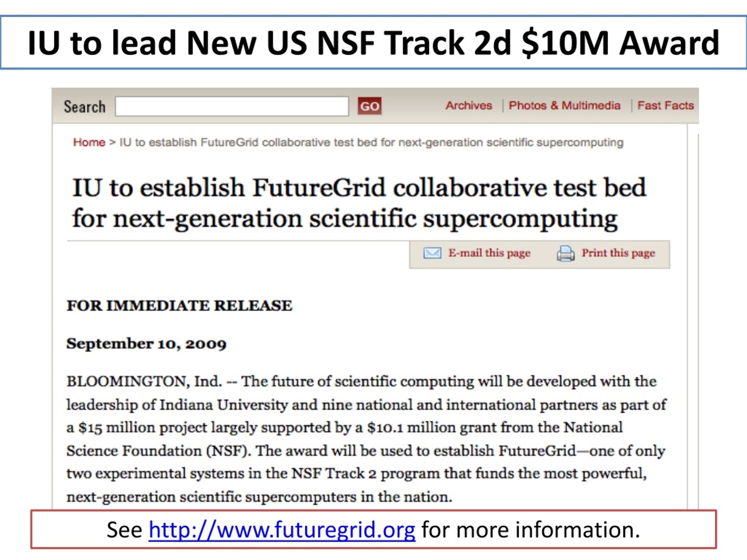
Task: Click the Home breadcrumb link
Action: (89, 142)
